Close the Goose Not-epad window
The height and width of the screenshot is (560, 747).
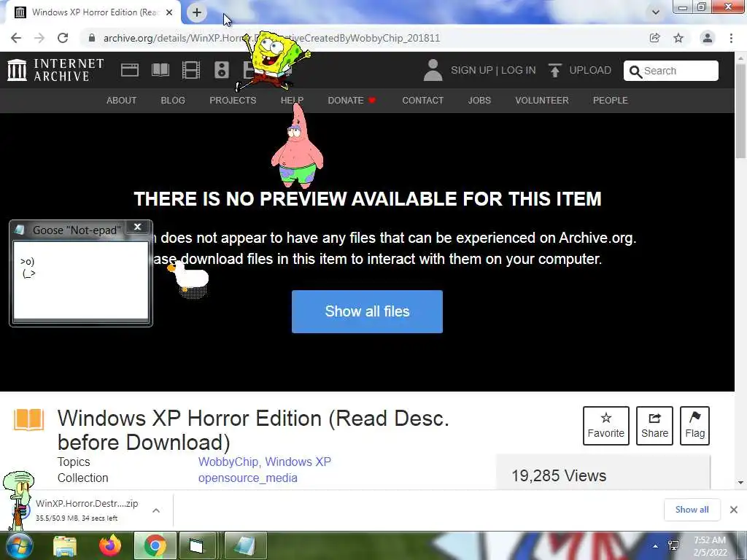[x=138, y=227]
